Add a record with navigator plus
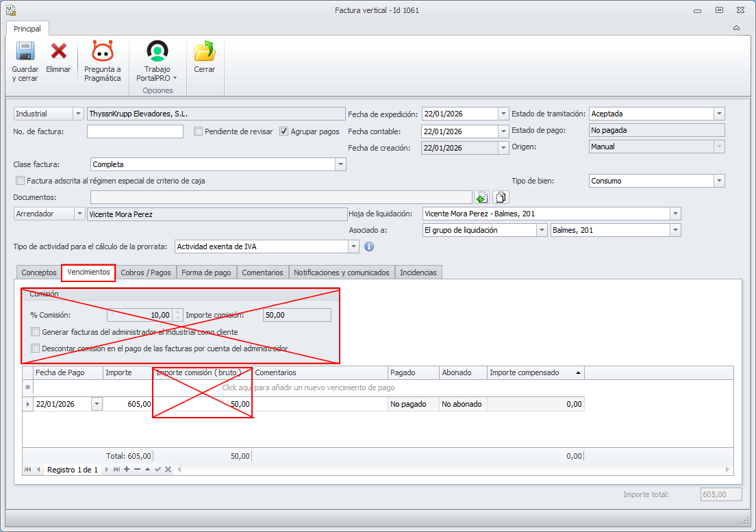This screenshot has width=756, height=532. point(126,470)
